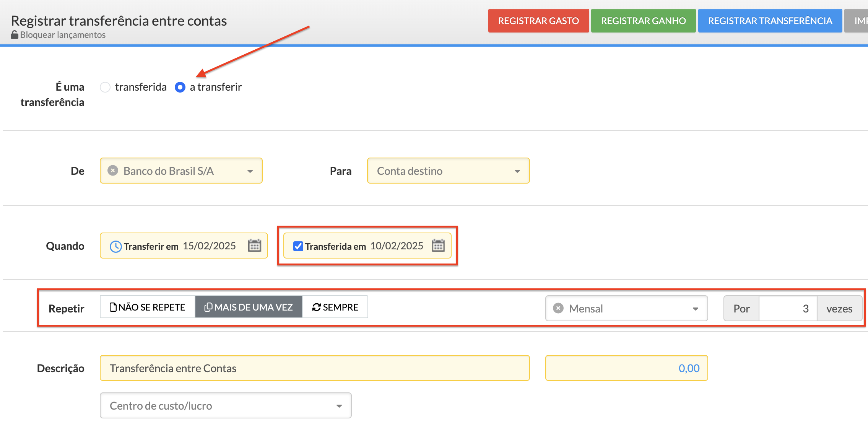Image resolution: width=868 pixels, height=423 pixels.
Task: Open calendar icon for Transferida em date
Action: pyautogui.click(x=438, y=246)
